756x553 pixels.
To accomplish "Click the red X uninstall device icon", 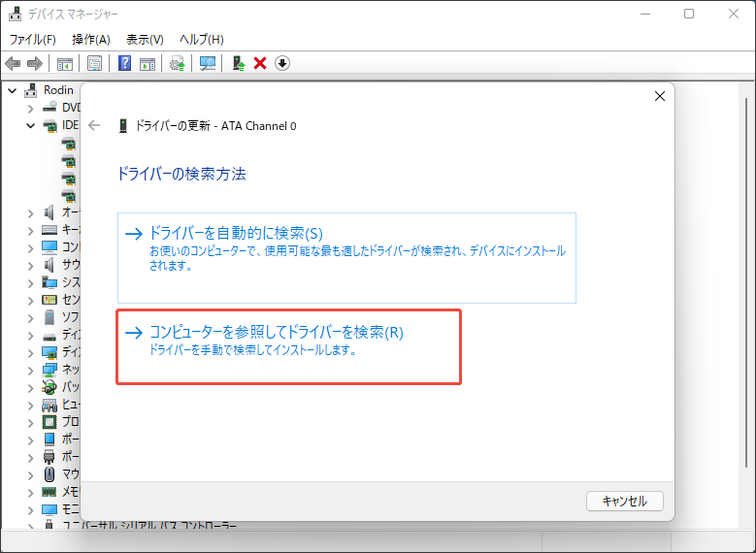I will click(x=260, y=63).
